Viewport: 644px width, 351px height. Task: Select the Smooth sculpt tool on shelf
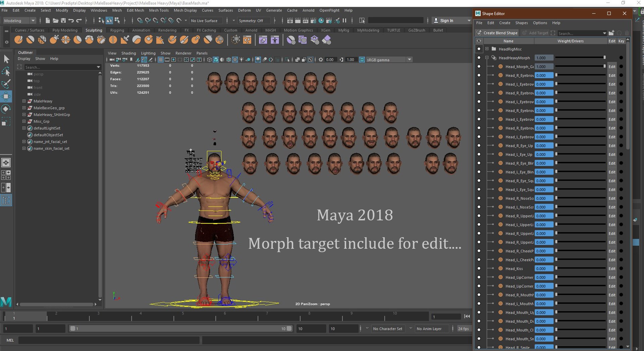point(30,40)
